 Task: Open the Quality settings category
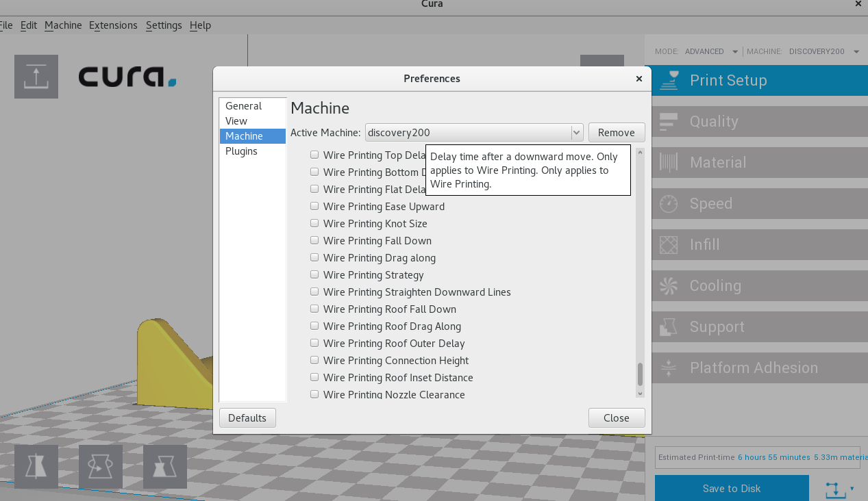[760, 121]
